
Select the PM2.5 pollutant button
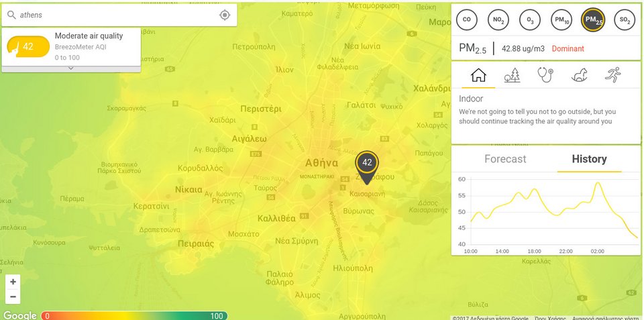pyautogui.click(x=593, y=19)
